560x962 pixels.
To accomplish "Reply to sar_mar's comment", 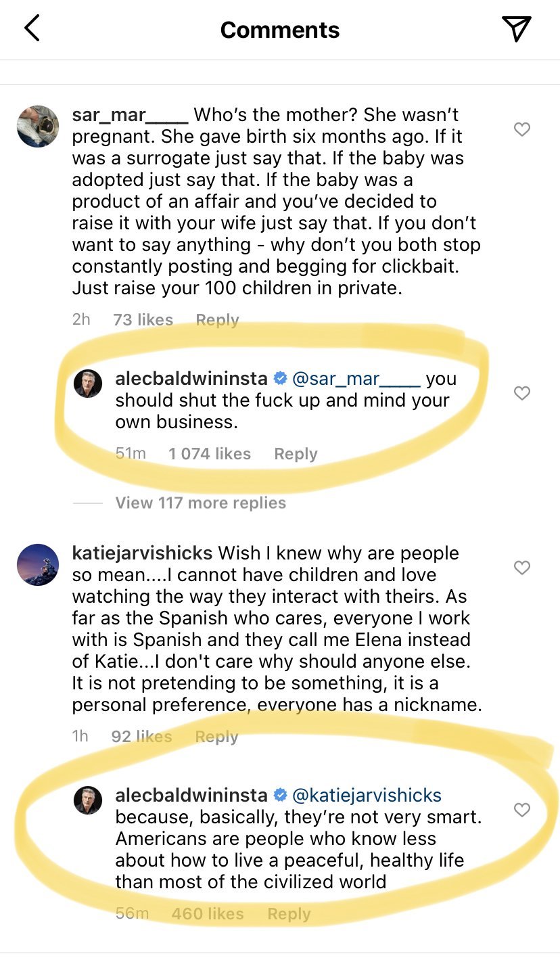I will coord(217,319).
